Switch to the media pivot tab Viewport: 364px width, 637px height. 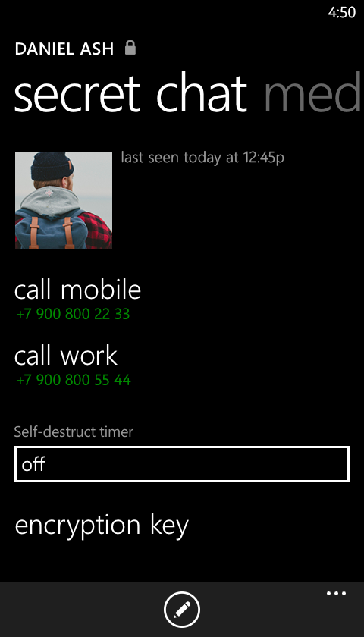(x=312, y=95)
